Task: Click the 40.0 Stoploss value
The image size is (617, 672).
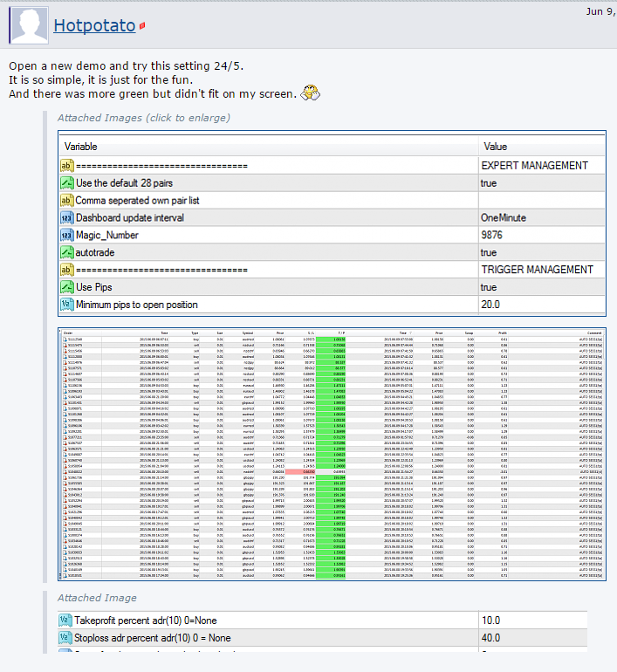Action: 490,638
